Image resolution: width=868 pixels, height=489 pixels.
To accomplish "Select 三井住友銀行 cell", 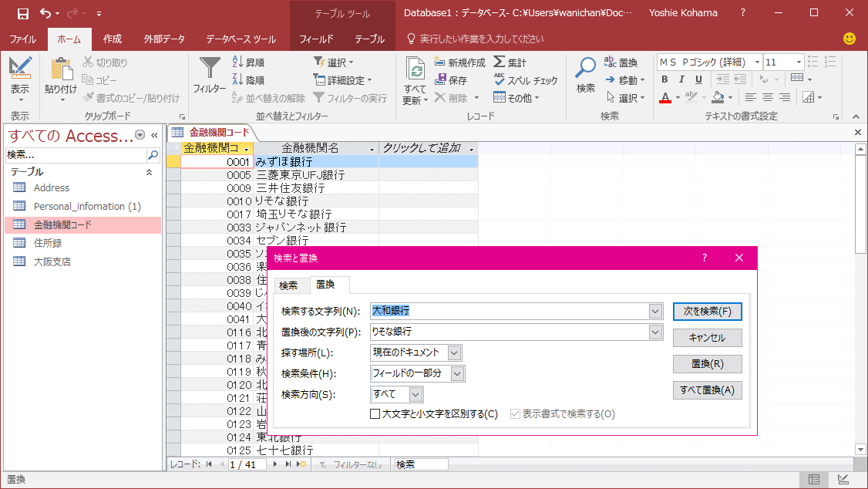I will 316,188.
